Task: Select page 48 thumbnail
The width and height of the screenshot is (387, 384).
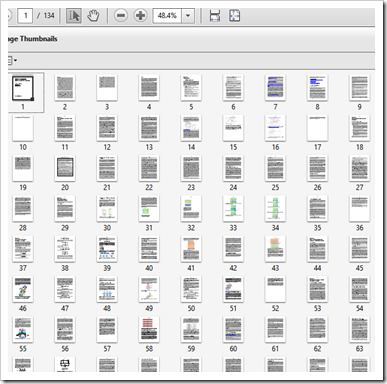Action: pyautogui.click(x=107, y=290)
